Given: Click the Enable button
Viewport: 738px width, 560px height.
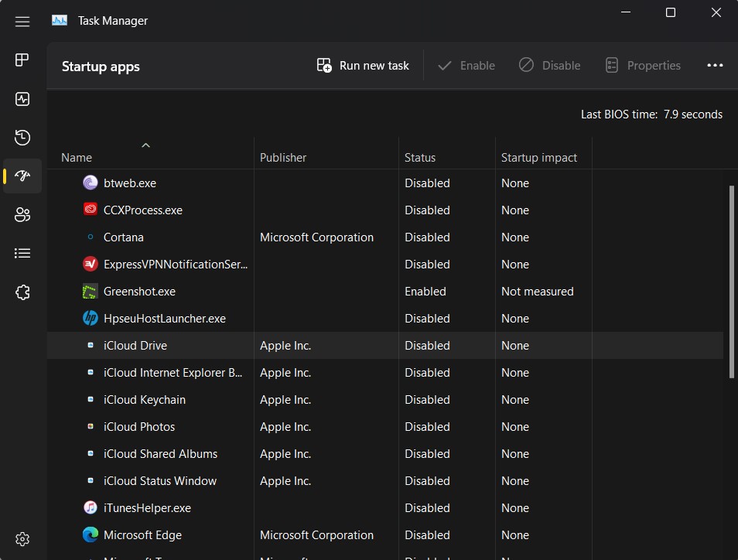Looking at the screenshot, I should tap(466, 65).
